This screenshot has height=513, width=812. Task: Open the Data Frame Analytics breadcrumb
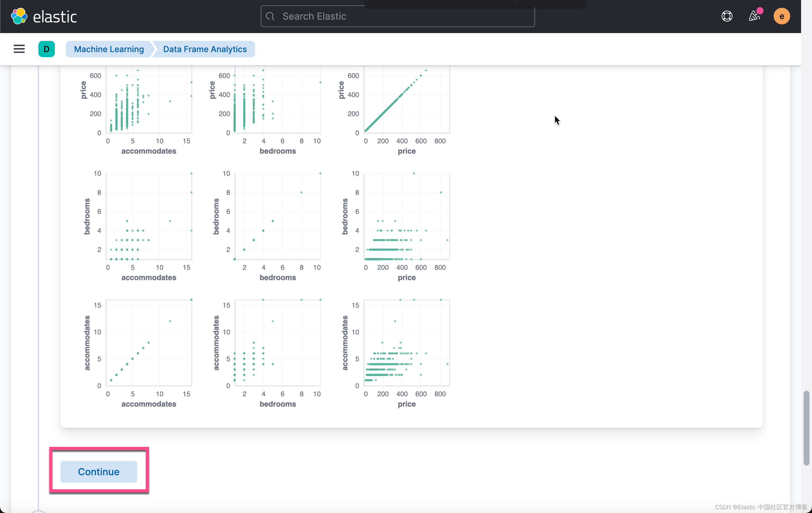(x=205, y=49)
